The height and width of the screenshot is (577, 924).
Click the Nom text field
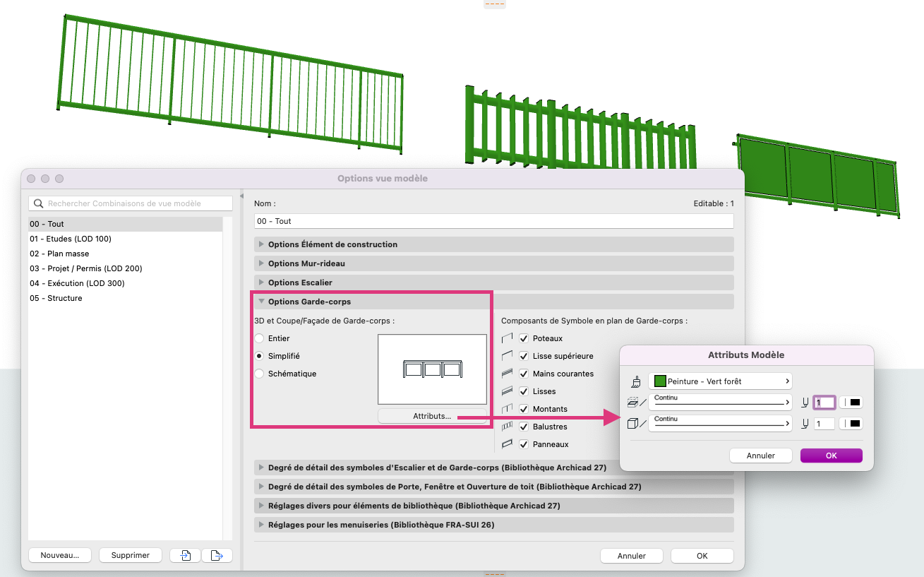(493, 221)
